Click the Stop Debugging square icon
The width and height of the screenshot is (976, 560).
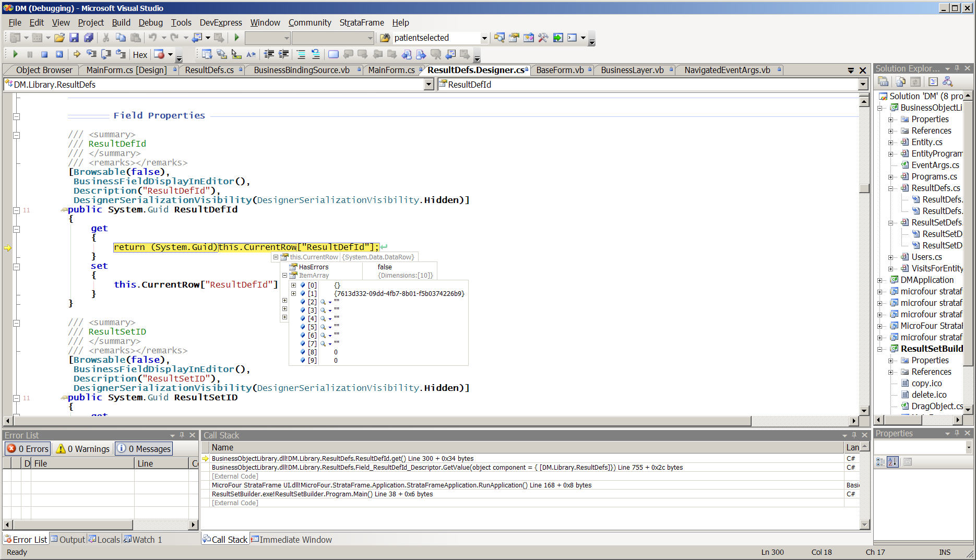(44, 54)
